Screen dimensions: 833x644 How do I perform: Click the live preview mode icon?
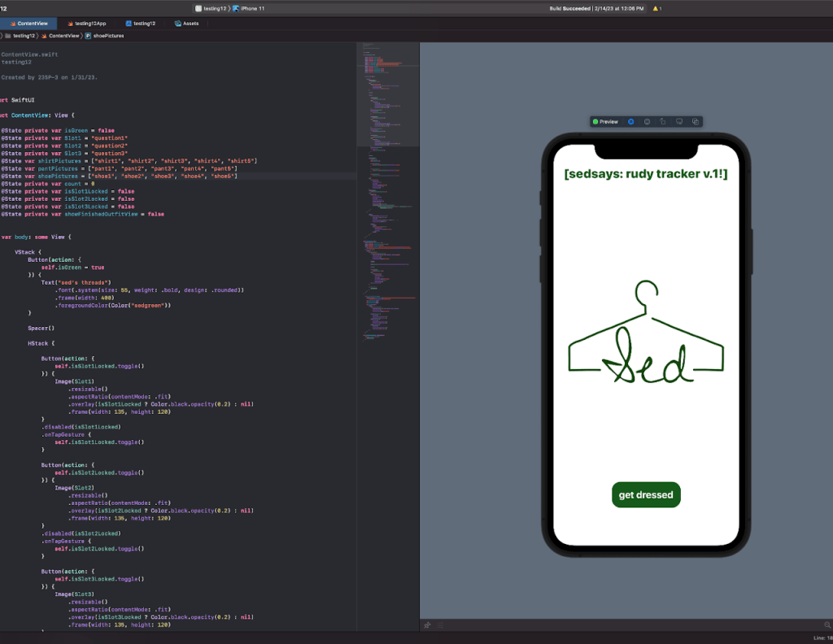tap(630, 122)
